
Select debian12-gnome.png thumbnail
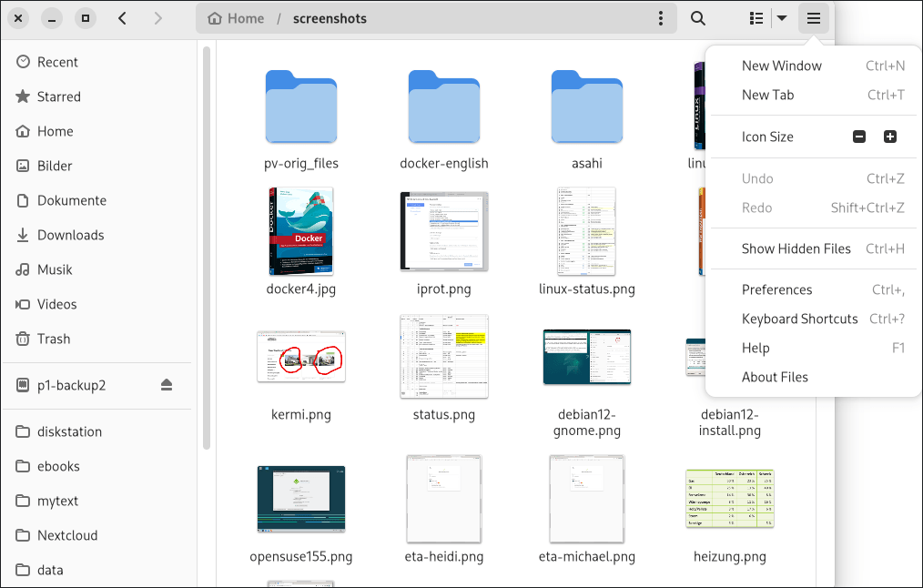tap(587, 357)
